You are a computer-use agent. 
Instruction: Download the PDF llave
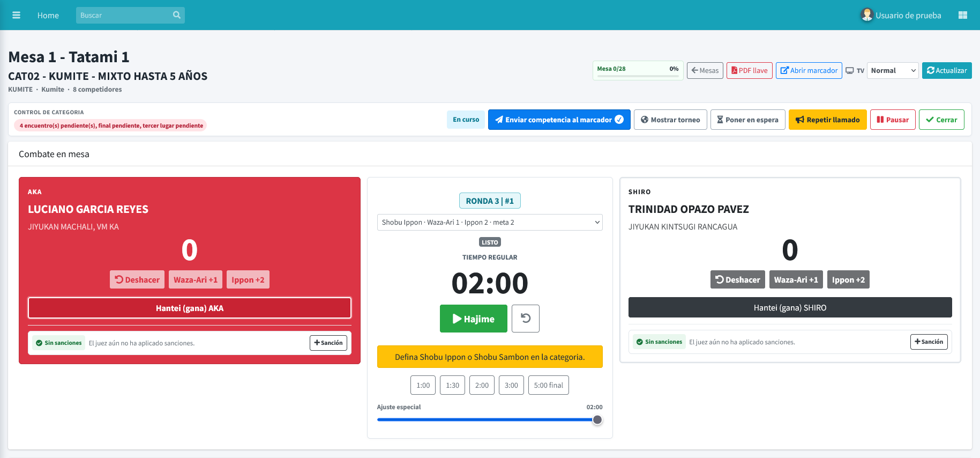pos(749,70)
